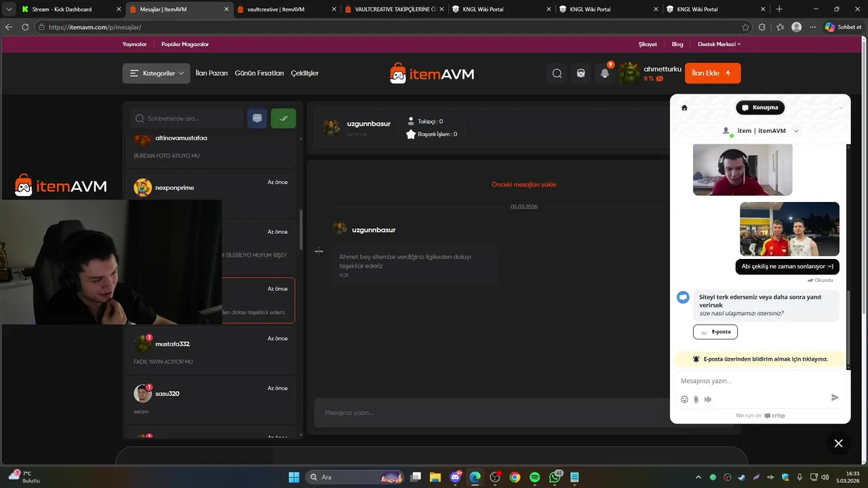Image resolution: width=868 pixels, height=488 pixels.
Task: Open the Çekilişler menu item
Action: pyautogui.click(x=304, y=73)
